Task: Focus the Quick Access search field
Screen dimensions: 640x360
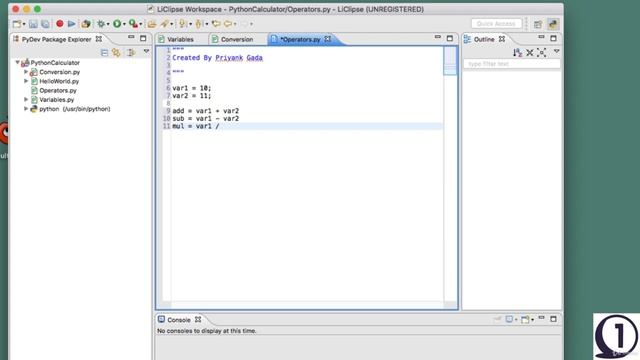Action: [x=496, y=24]
